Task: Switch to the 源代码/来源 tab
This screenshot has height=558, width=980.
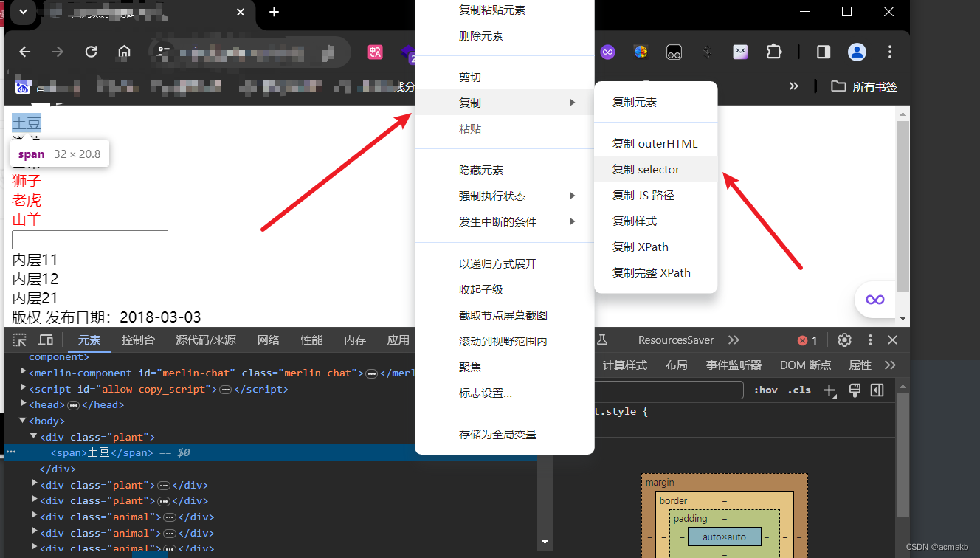Action: tap(206, 340)
